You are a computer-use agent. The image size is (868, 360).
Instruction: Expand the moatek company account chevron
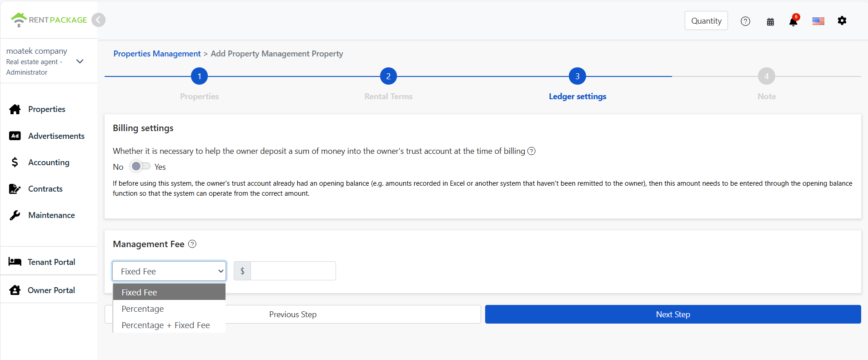pos(80,61)
